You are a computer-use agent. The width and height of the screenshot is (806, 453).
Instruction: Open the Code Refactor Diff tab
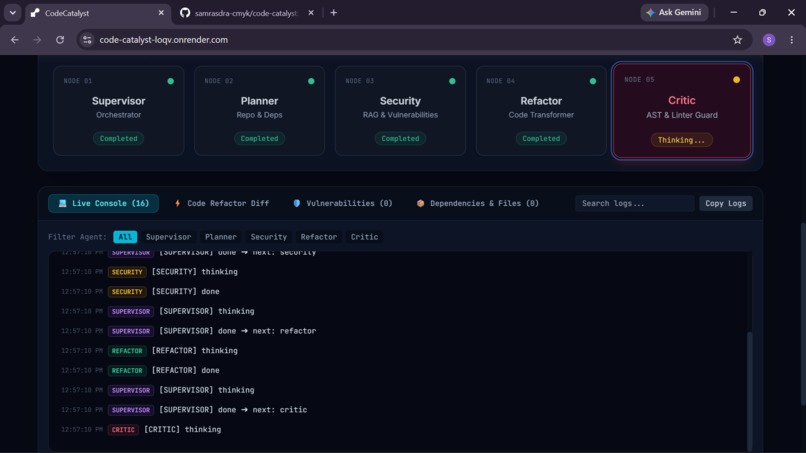pos(222,204)
